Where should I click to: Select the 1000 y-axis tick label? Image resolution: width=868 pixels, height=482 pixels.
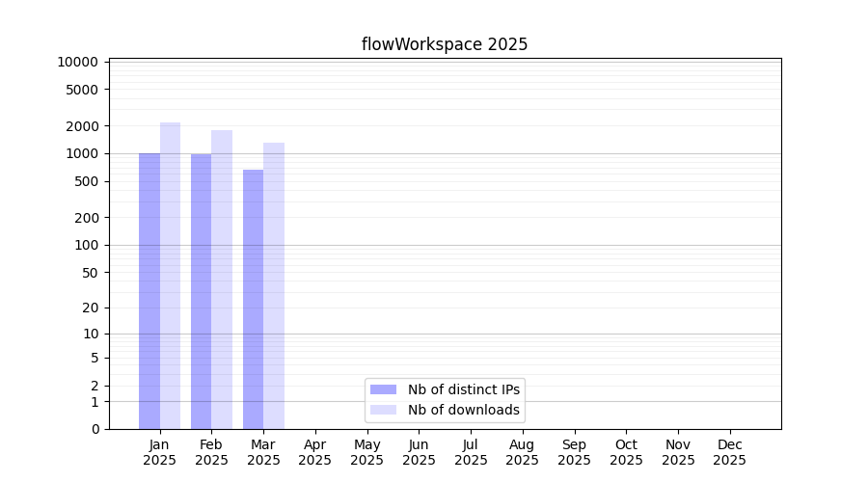pos(81,153)
